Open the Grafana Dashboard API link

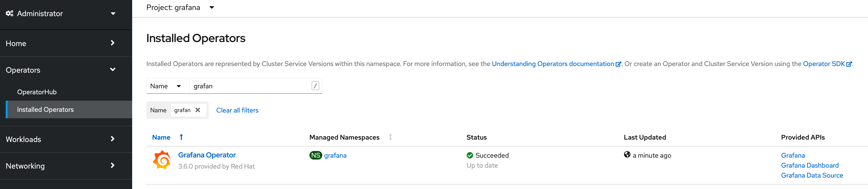coord(810,165)
